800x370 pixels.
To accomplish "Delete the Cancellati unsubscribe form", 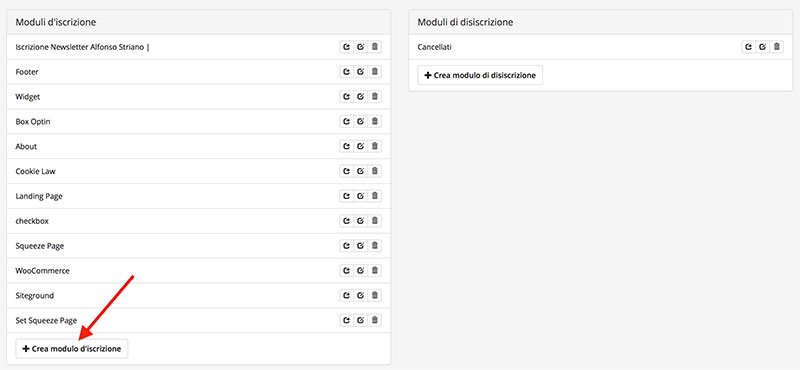I will tap(777, 47).
